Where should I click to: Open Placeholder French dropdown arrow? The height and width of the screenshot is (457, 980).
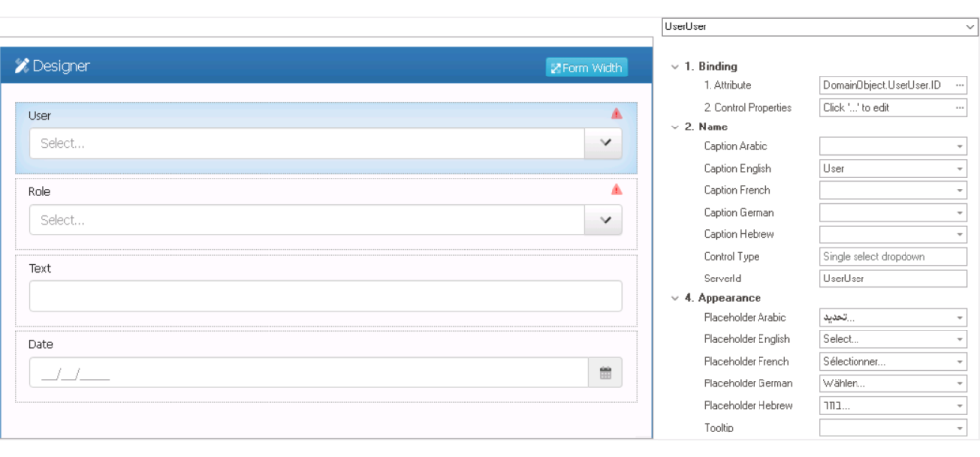click(x=960, y=361)
